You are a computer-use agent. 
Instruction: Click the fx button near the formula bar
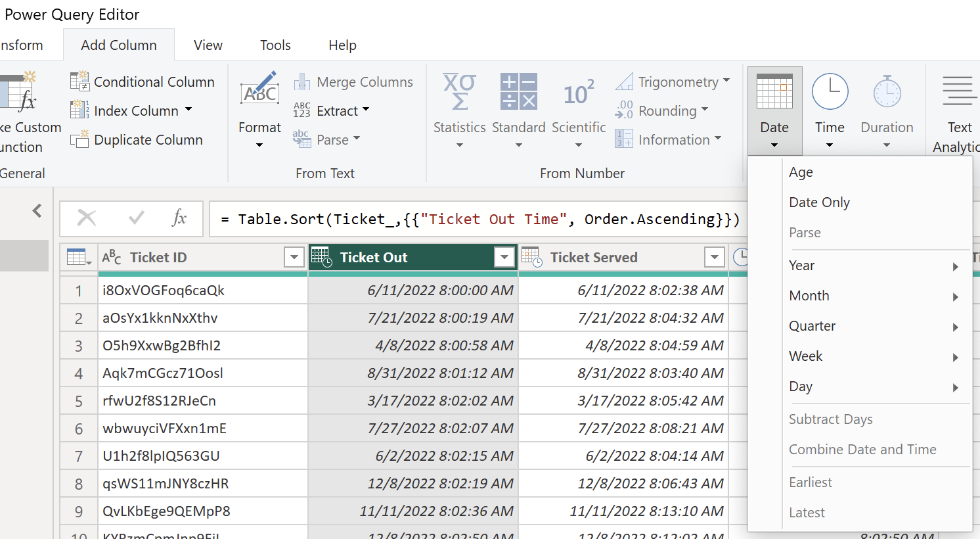(x=179, y=218)
